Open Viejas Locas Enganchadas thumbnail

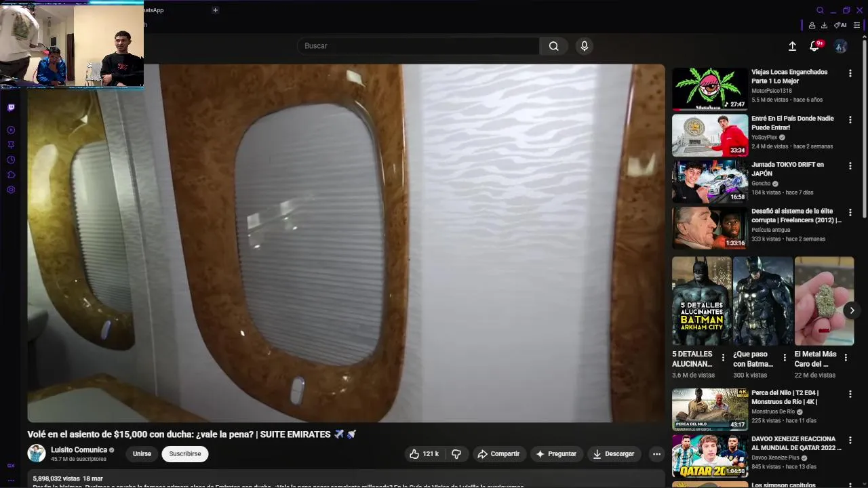coord(710,89)
